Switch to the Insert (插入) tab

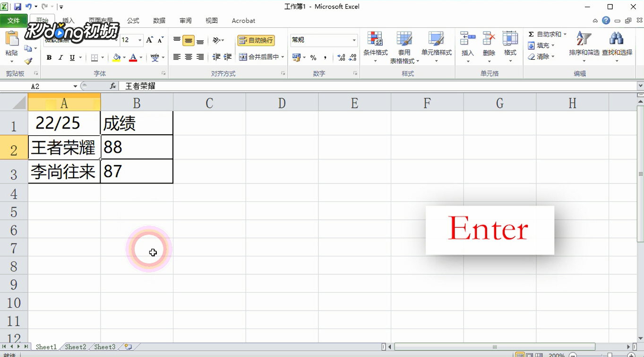[69, 21]
